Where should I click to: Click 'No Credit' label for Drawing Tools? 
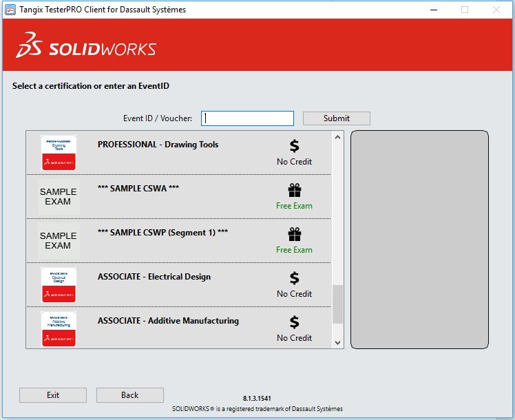pyautogui.click(x=294, y=162)
